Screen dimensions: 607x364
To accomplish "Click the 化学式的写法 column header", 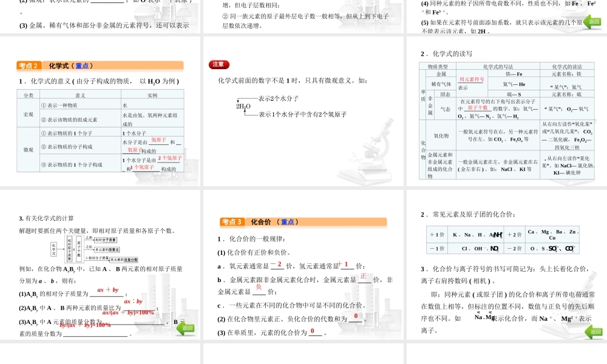I will (x=498, y=67).
